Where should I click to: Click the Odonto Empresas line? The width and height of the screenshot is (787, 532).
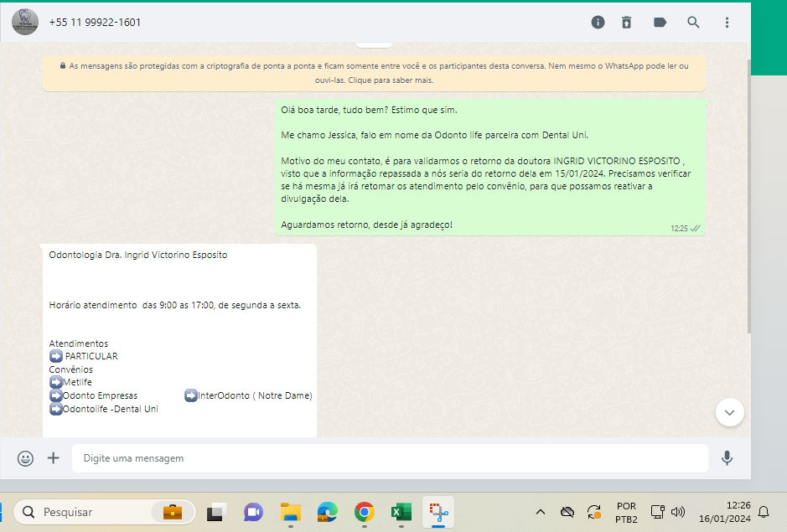point(93,396)
